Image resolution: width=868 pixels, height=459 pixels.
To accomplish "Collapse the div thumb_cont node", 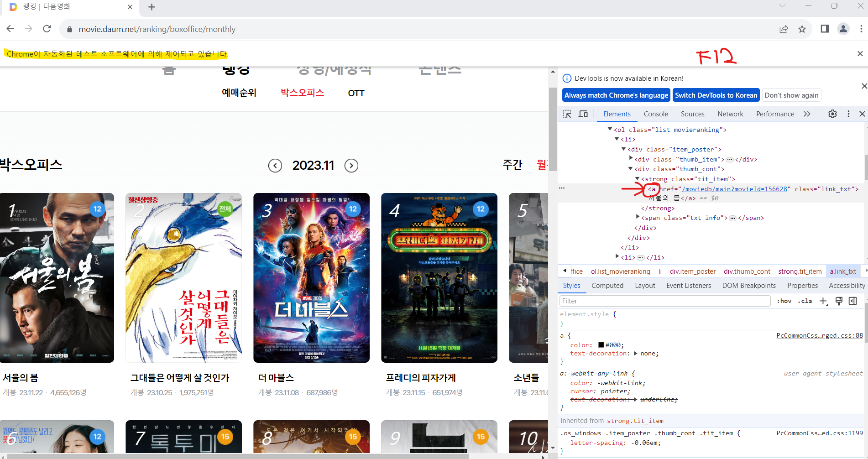I will (630, 168).
